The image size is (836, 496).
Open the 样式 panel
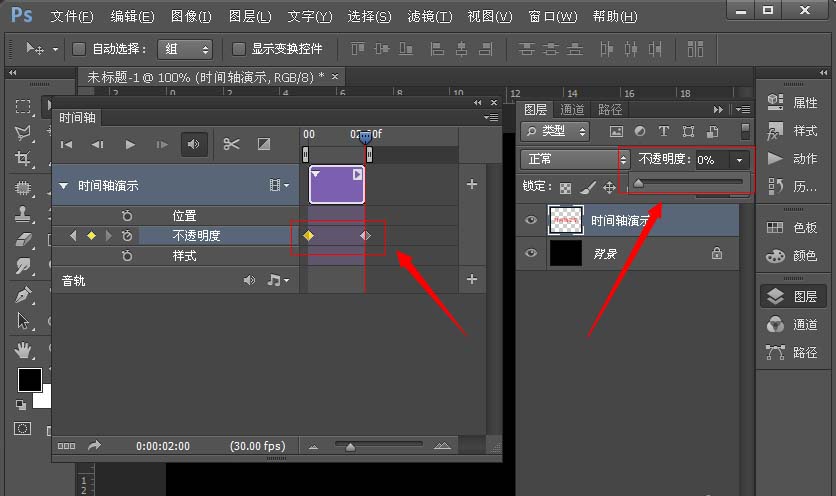click(793, 131)
